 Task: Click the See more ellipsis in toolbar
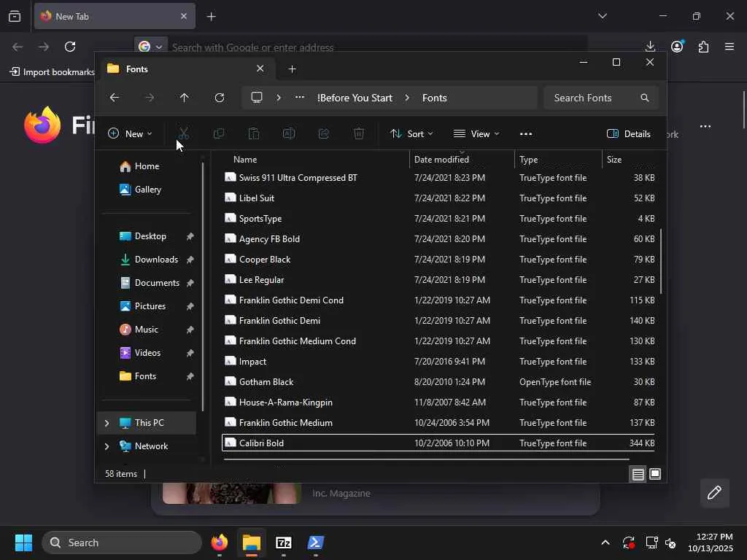pos(525,133)
